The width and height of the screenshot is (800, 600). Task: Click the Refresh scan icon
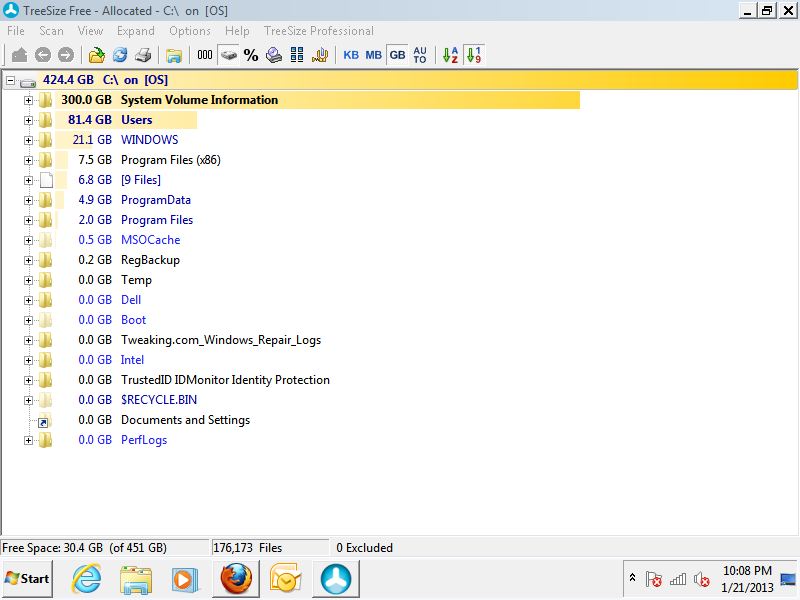pyautogui.click(x=120, y=55)
